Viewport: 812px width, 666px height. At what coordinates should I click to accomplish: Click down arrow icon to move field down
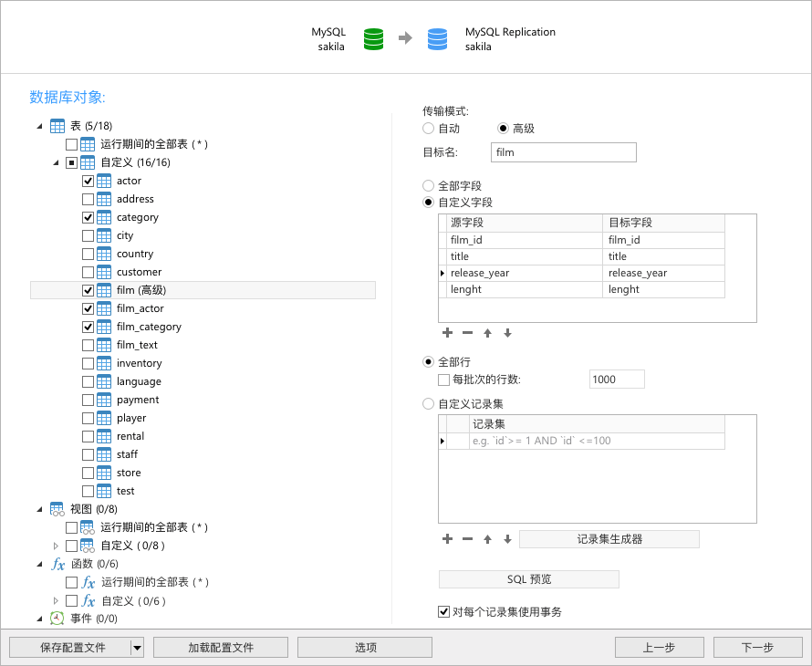coord(507,333)
